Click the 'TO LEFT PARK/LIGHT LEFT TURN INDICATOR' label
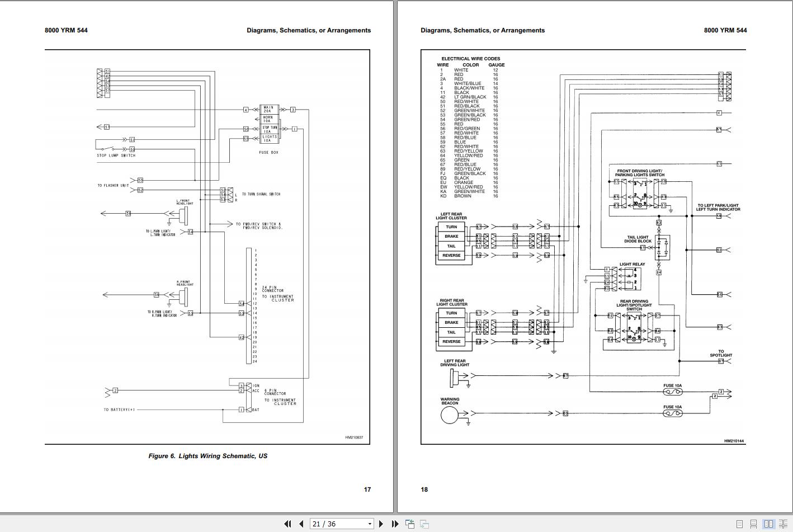 [718, 208]
